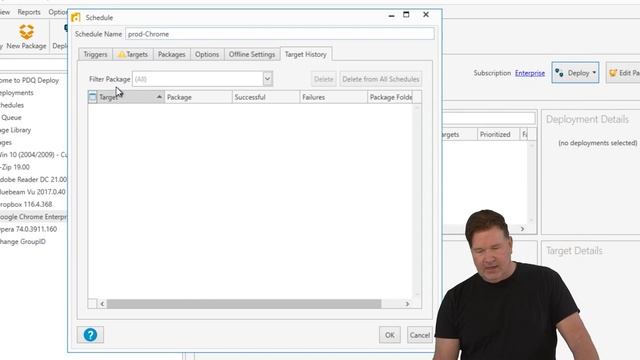640x360 pixels.
Task: Click the Cancel button
Action: [420, 335]
